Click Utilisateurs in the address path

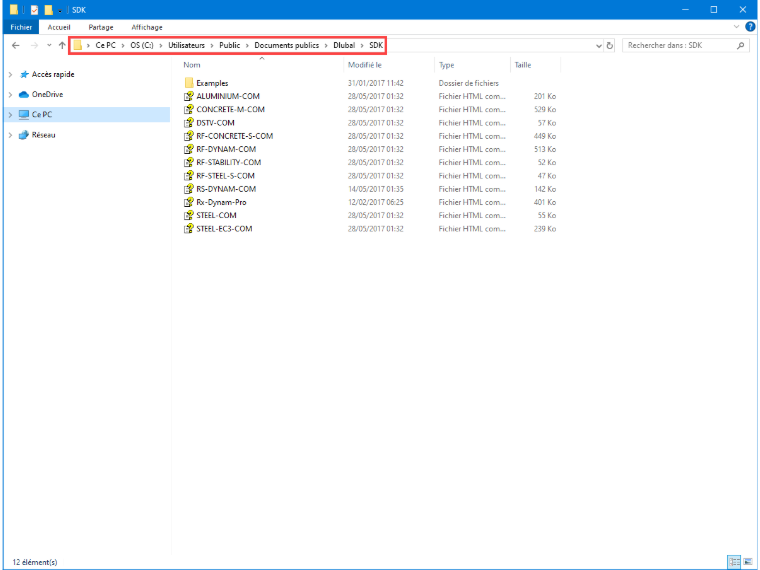[x=187, y=45]
